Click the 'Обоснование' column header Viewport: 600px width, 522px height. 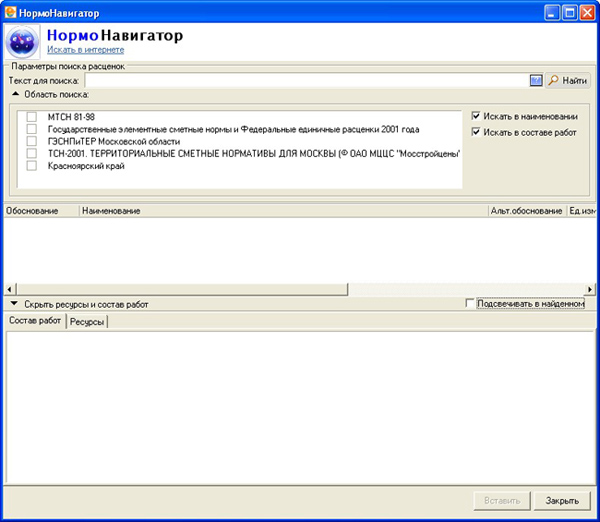click(41, 211)
